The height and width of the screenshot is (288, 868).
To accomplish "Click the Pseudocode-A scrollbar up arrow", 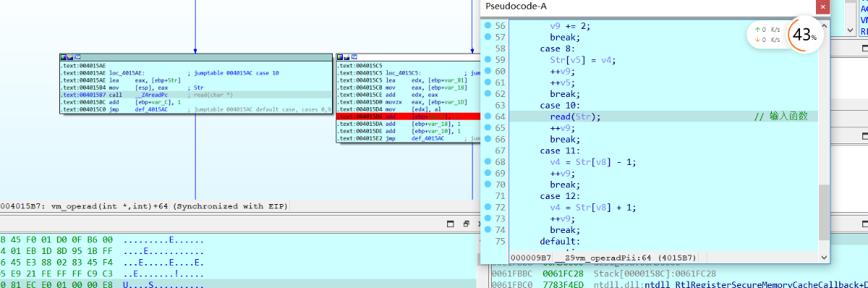I will tap(824, 26).
